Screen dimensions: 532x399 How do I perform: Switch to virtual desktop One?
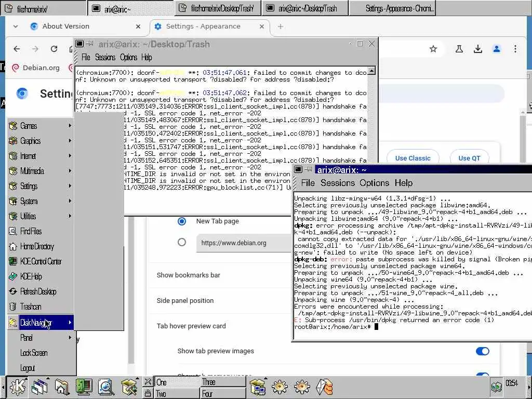point(177,382)
